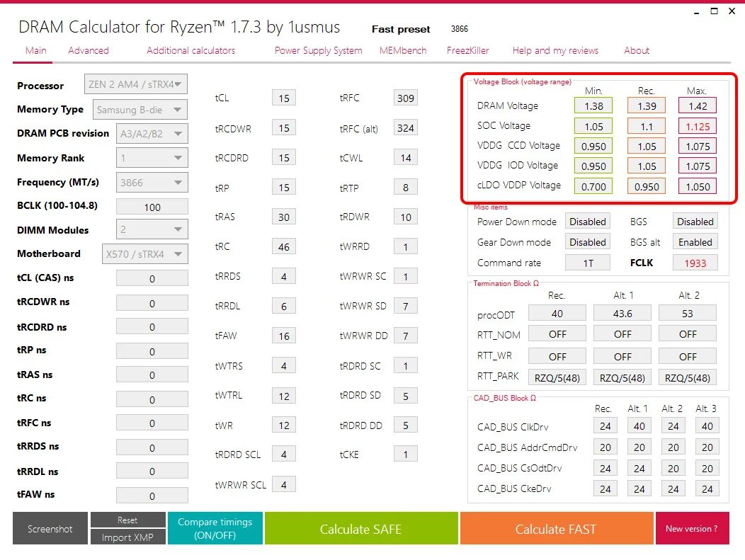Click the Calculate SAFE button
Viewport: 745px width, 560px height.
pos(360,528)
